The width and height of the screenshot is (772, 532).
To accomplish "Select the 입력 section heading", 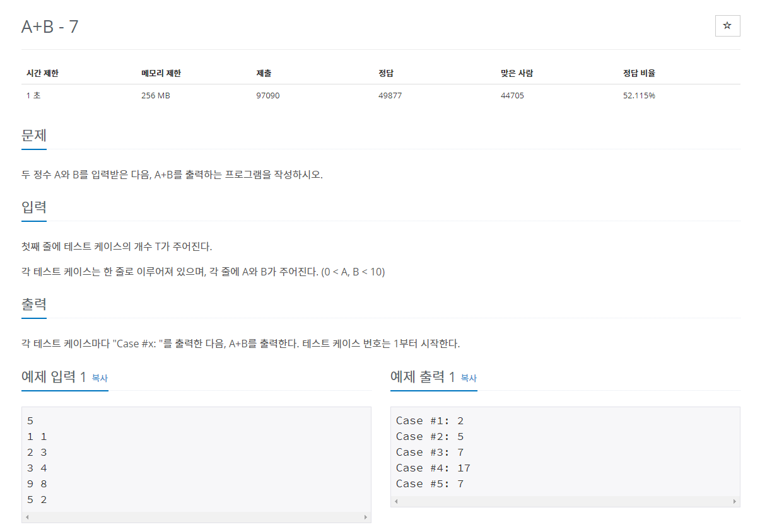I will point(33,207).
